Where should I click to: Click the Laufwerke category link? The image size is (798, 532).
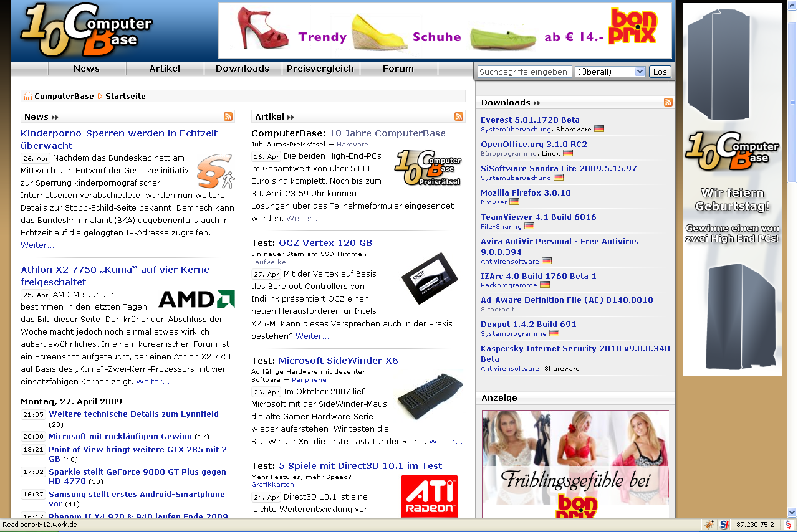pyautogui.click(x=269, y=262)
